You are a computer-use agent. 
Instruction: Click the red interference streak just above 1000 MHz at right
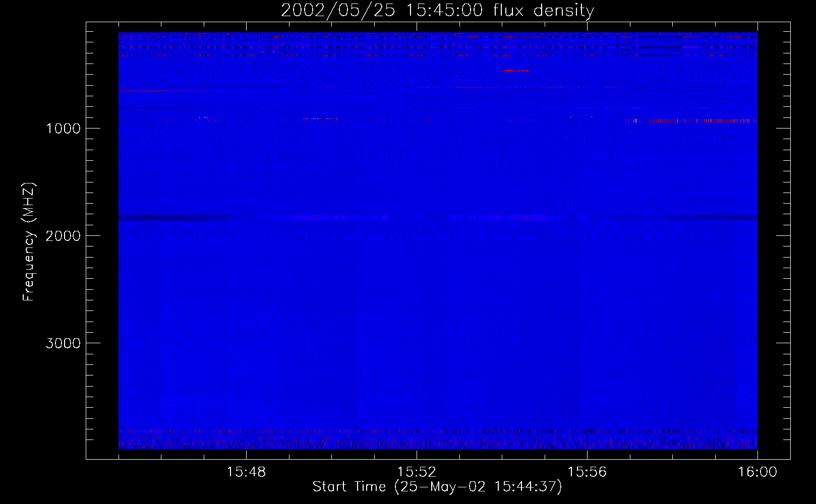coord(691,121)
